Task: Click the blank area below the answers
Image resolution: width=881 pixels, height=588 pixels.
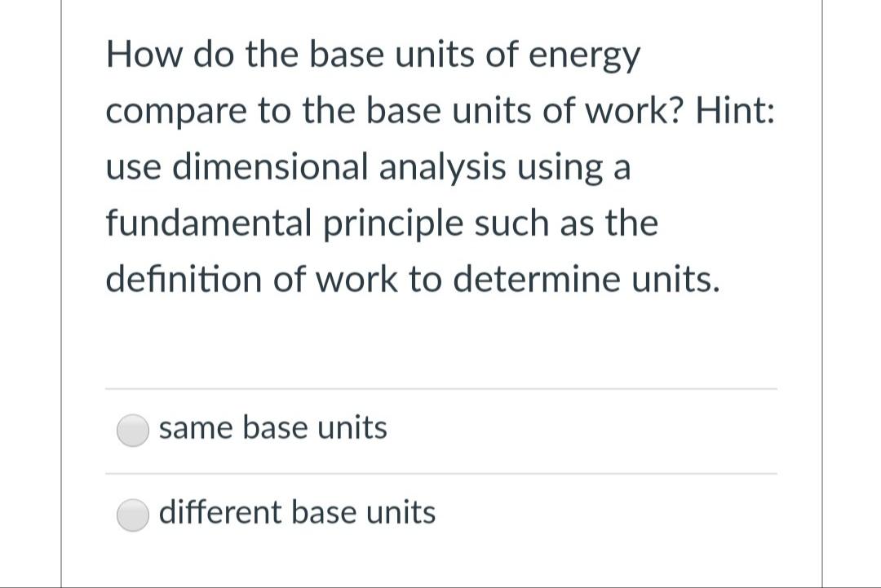Action: (440, 563)
